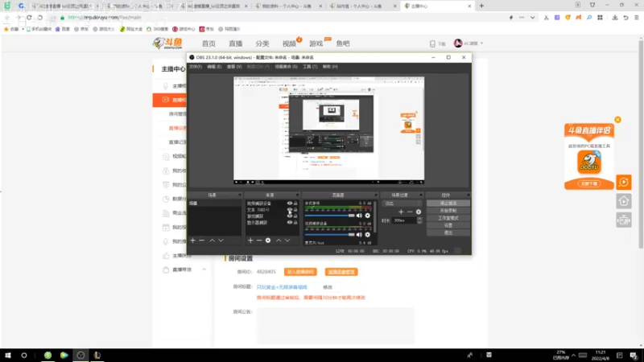Open Windows Start menu on taskbar
The image size is (644, 362).
click(x=8, y=356)
